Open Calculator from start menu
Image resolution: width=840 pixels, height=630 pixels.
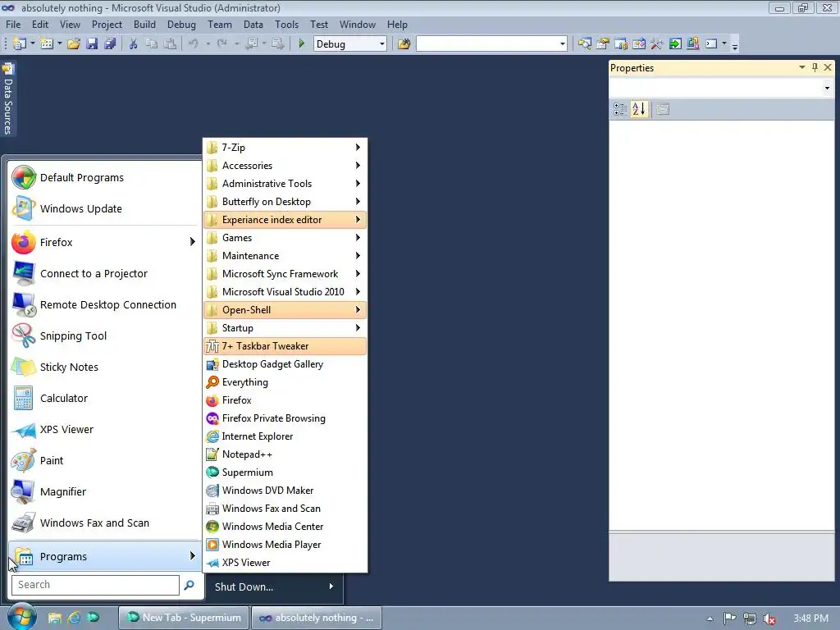[104, 399]
